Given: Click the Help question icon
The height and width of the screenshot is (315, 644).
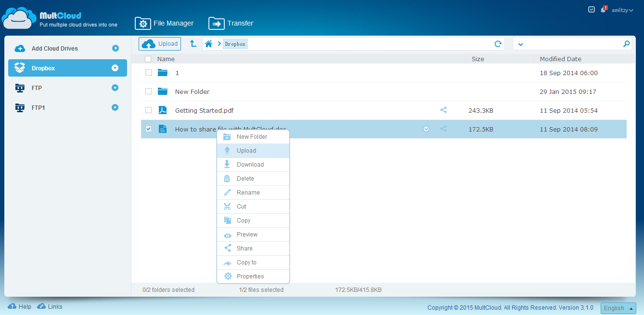Looking at the screenshot, I should 12,306.
